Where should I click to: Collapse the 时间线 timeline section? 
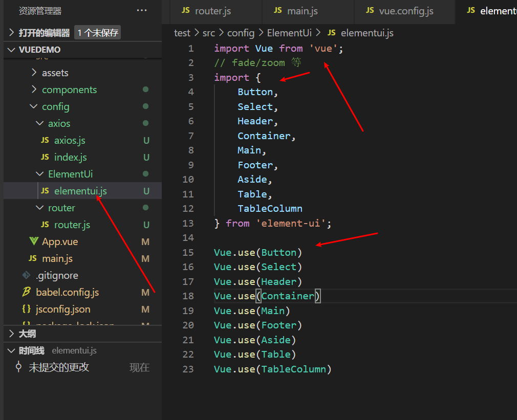[12, 350]
